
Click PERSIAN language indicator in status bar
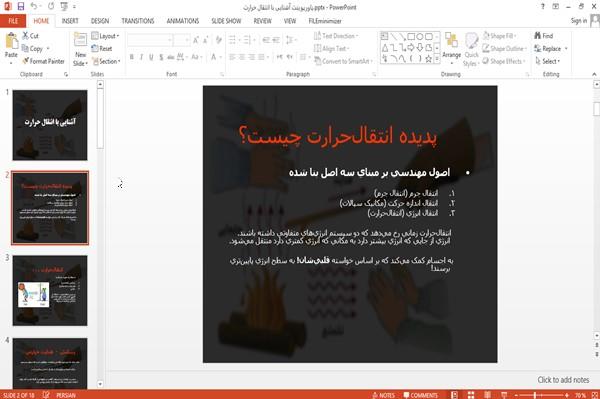point(66,395)
